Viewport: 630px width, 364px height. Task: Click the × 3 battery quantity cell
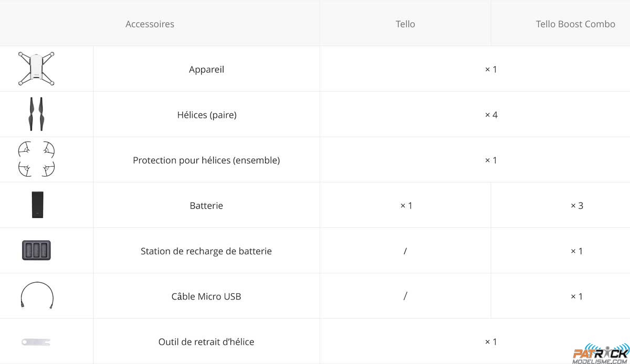[x=577, y=206]
